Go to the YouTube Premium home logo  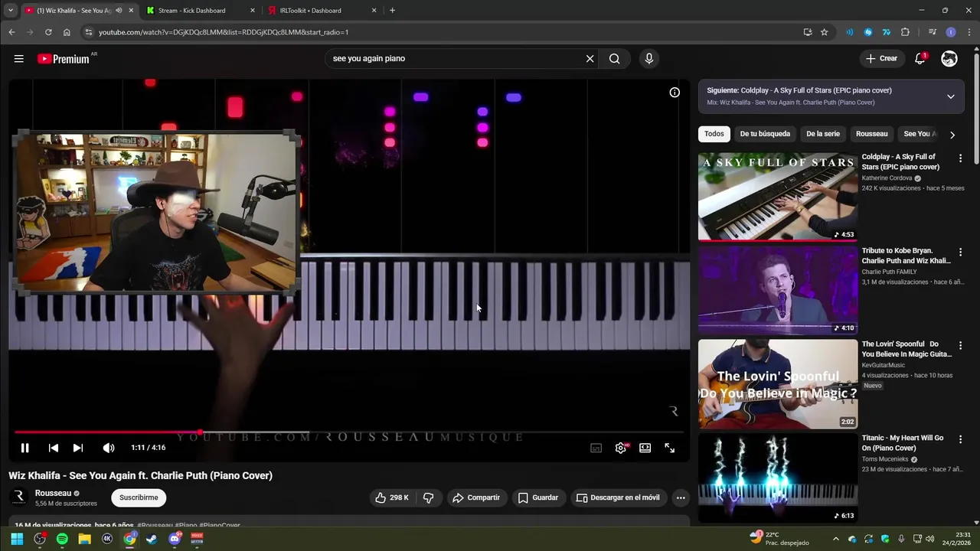tap(64, 59)
